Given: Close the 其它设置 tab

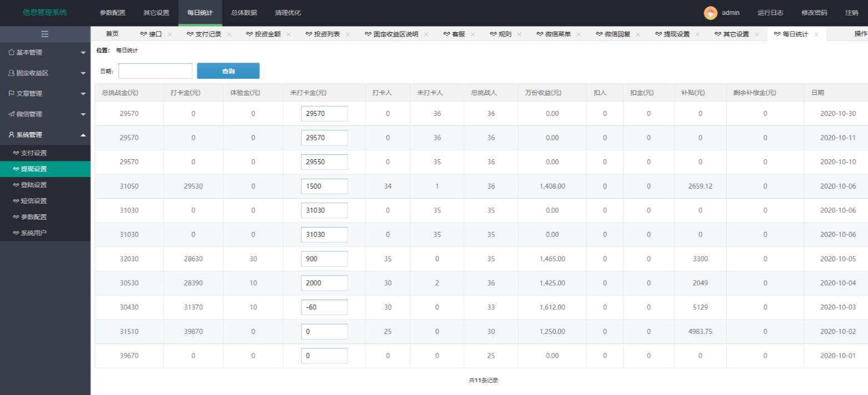Looking at the screenshot, I should 756,34.
